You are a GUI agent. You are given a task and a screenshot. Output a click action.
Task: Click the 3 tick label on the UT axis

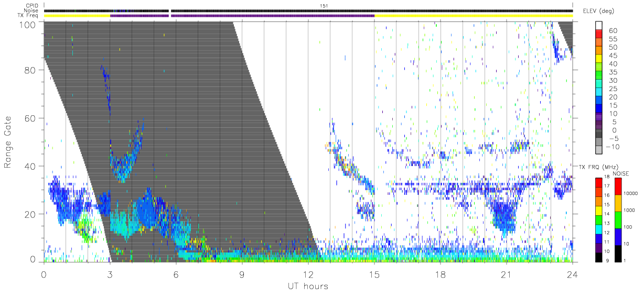[x=110, y=274]
